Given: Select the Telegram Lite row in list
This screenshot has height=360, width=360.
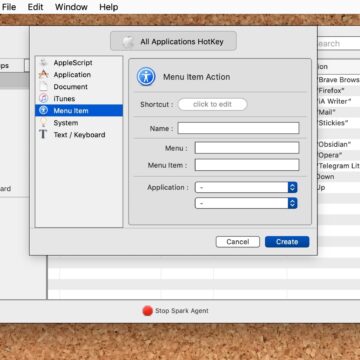Looking at the screenshot, I should [x=338, y=166].
